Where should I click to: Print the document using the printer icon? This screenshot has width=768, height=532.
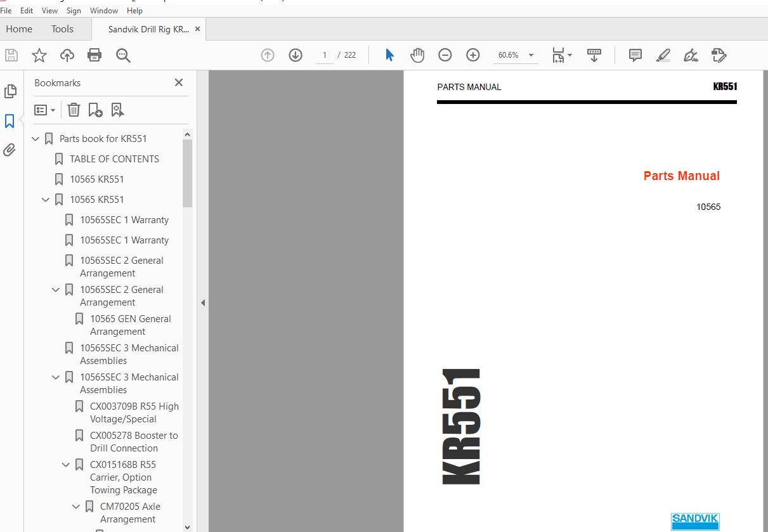94,55
